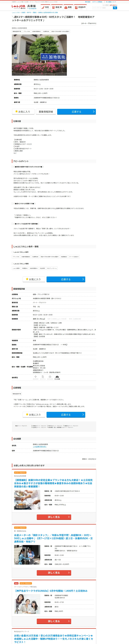Click the しゅふJOB logo
The width and height of the screenshot is (129, 644).
18,7
